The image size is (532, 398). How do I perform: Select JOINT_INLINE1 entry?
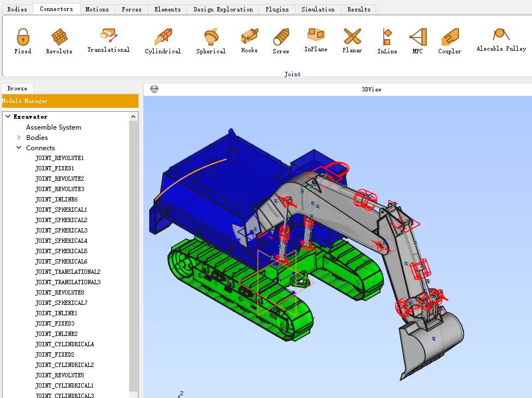tap(56, 313)
